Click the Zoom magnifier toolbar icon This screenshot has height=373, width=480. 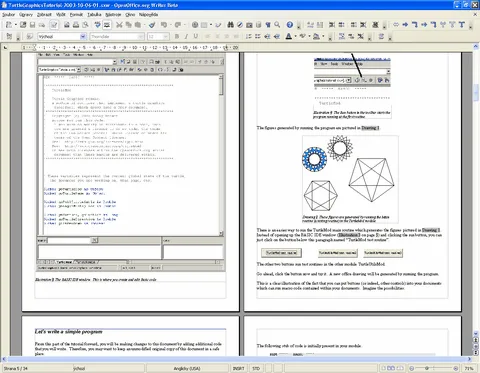pyautogui.click(x=277, y=25)
